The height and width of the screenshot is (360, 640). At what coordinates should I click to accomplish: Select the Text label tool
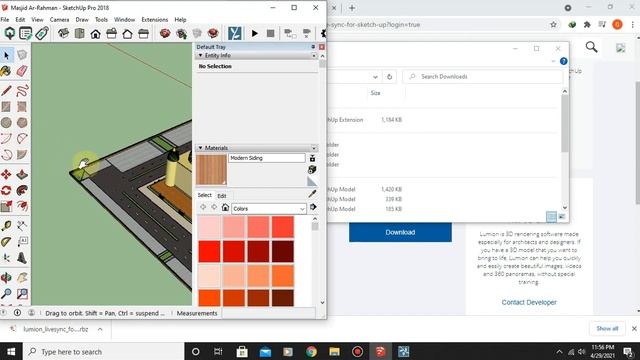(22, 242)
